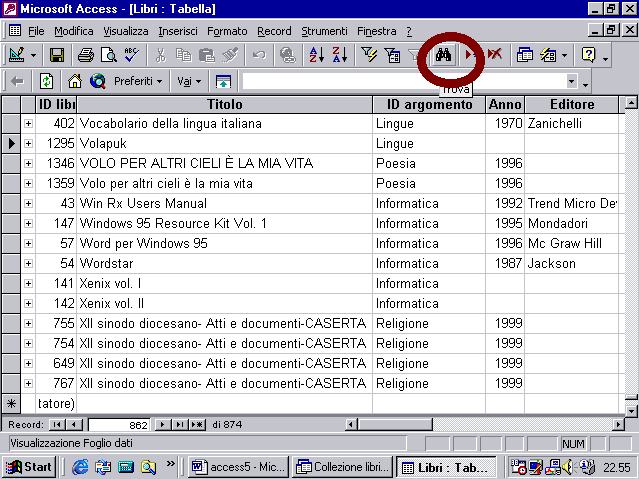The width and height of the screenshot is (639, 479).
Task: Open the Formato menu
Action: point(227,31)
